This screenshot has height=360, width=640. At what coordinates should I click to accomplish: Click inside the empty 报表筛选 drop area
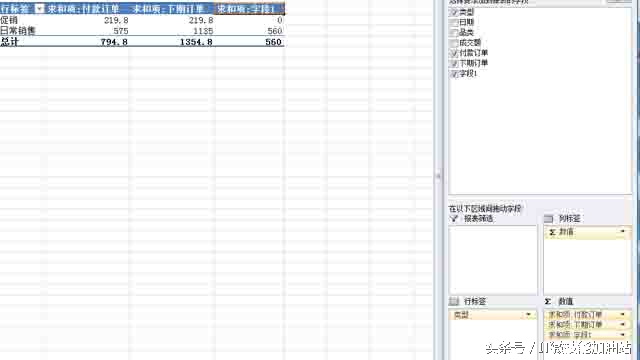[493, 260]
